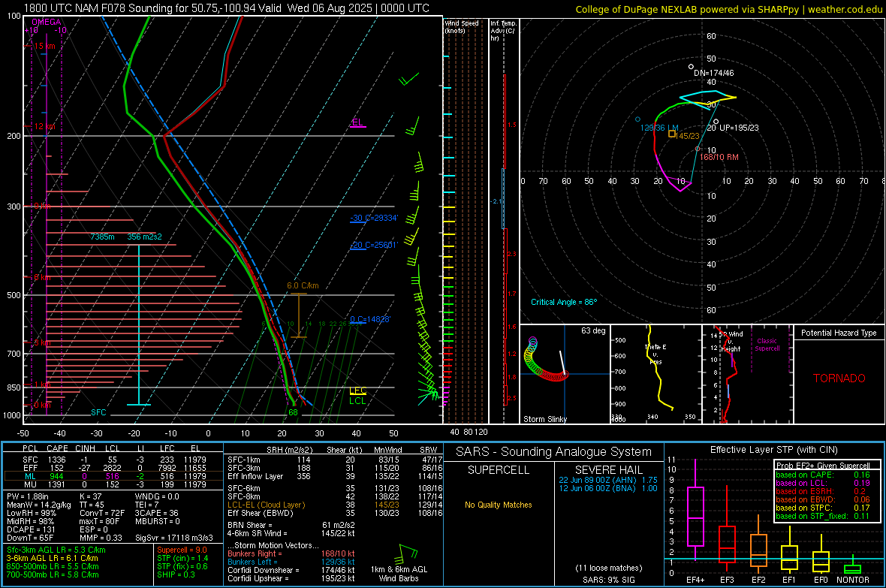Click the orange LCL-EL (Cloud Layer) row label
This screenshot has height=588, width=886.
[x=266, y=505]
